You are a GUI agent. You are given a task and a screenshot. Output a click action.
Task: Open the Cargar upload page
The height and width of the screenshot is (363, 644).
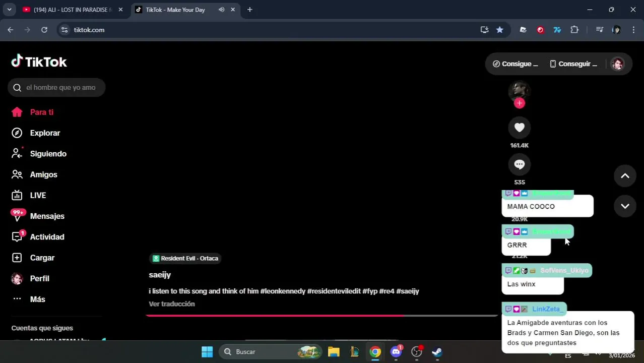[x=33, y=258]
